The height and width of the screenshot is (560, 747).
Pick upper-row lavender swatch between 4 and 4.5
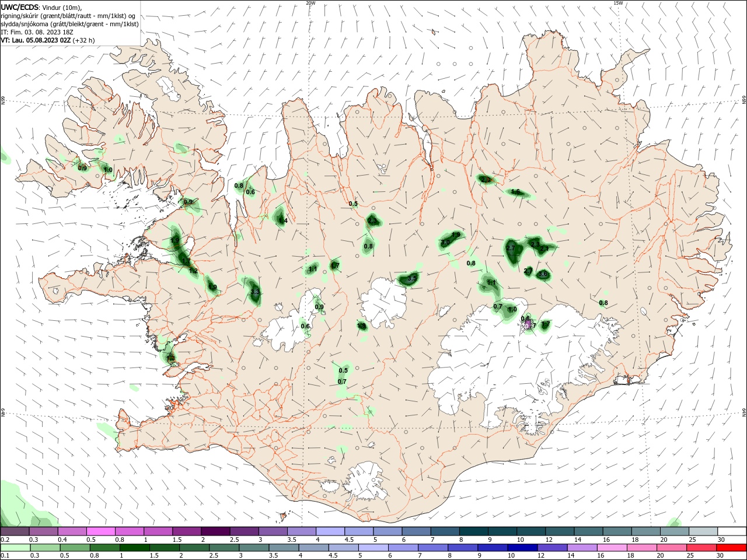[330, 531]
